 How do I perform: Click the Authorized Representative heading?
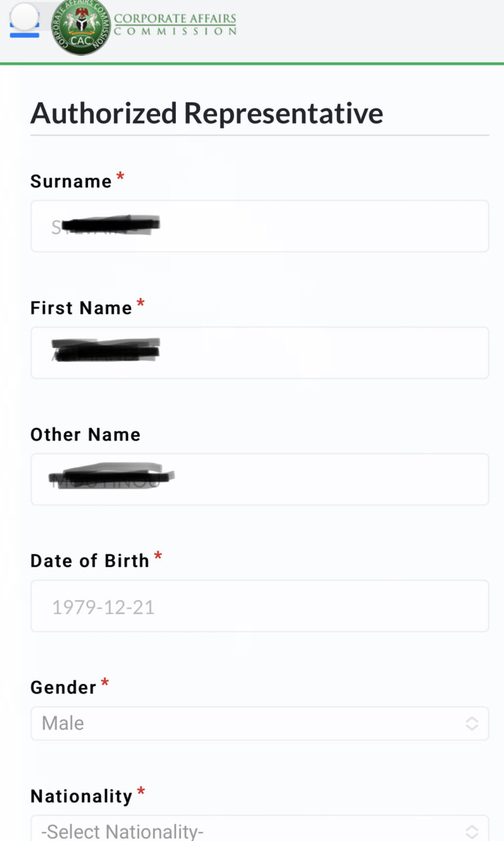207,113
